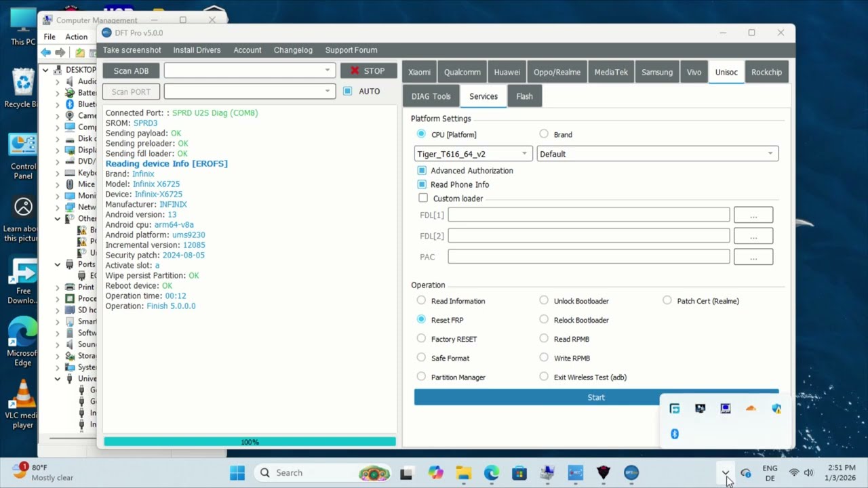Click the Start operation button

596,397
